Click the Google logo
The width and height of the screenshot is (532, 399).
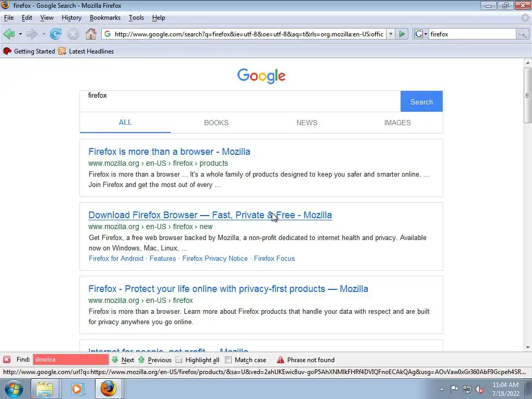pos(261,76)
